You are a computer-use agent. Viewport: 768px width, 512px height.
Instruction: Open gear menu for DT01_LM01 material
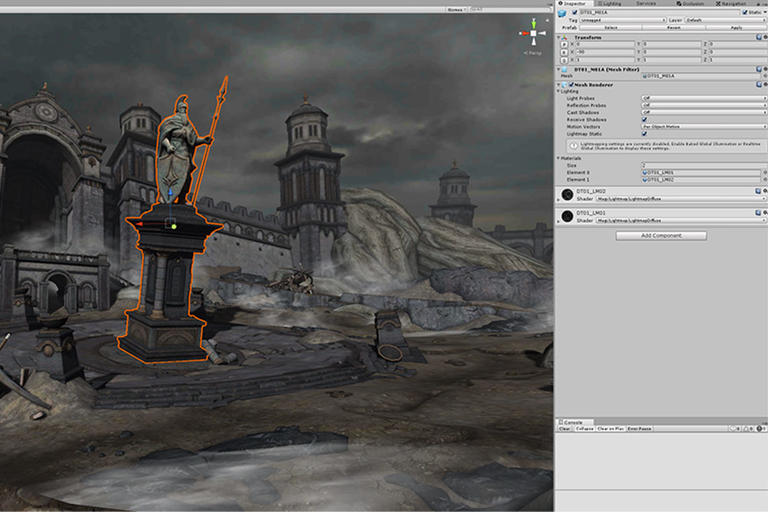tap(765, 213)
